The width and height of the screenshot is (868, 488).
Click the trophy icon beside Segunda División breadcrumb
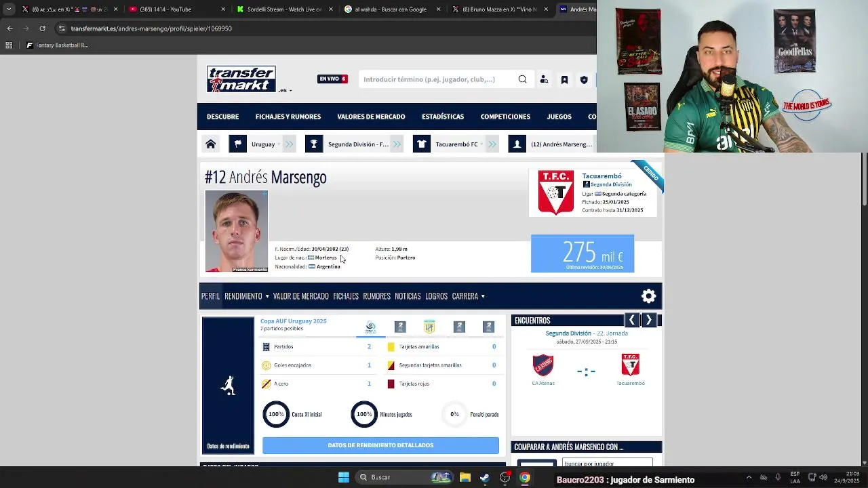[x=313, y=144]
